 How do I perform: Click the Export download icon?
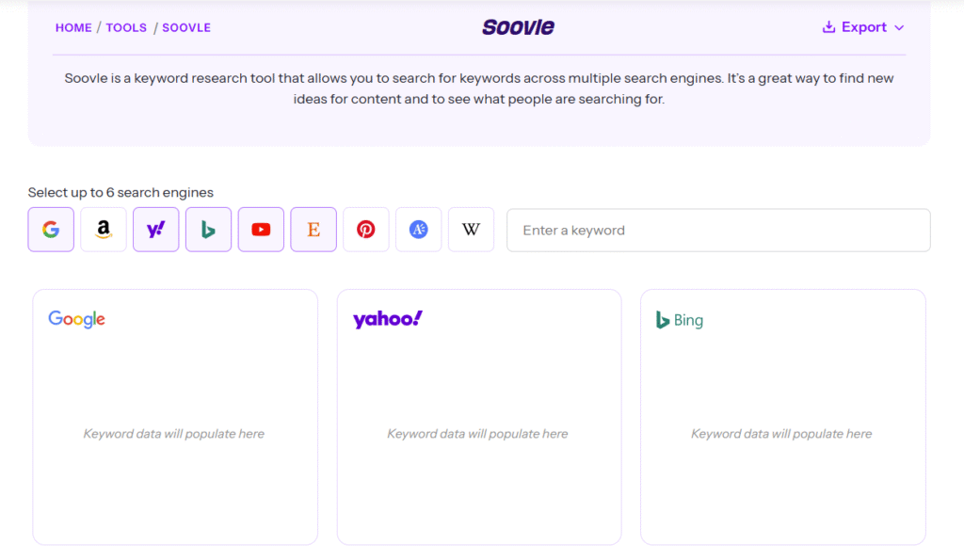click(829, 27)
